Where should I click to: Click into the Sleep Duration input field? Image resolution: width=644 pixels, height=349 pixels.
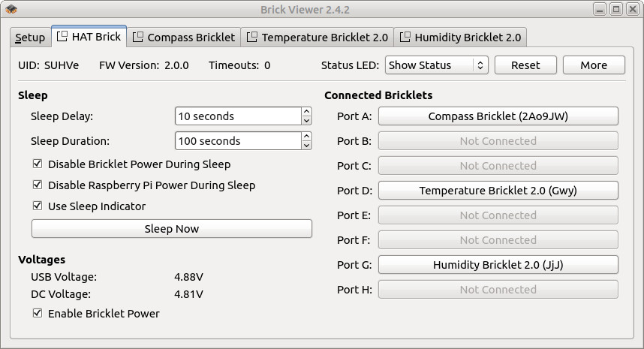point(238,141)
